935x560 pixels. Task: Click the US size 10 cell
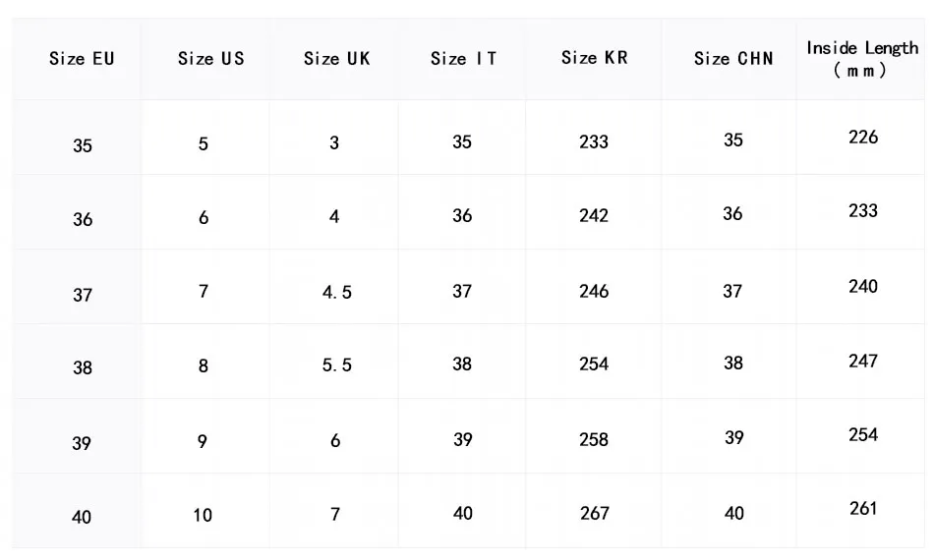pyautogui.click(x=203, y=515)
